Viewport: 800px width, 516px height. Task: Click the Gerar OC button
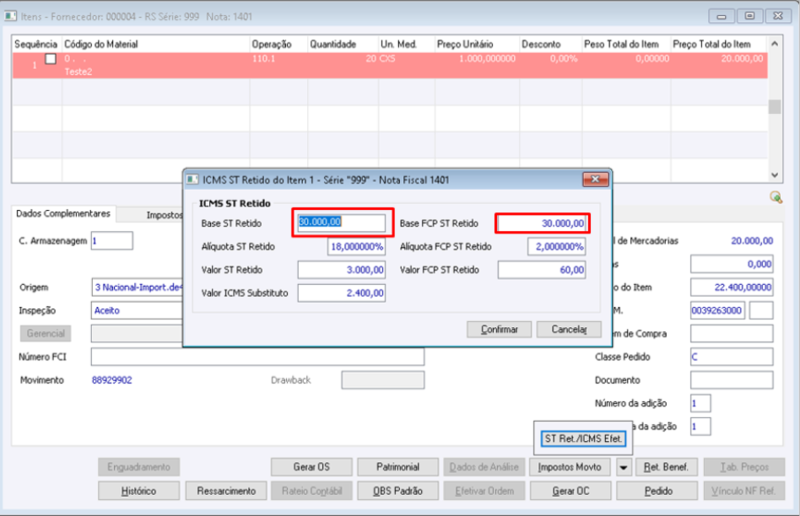pyautogui.click(x=570, y=491)
